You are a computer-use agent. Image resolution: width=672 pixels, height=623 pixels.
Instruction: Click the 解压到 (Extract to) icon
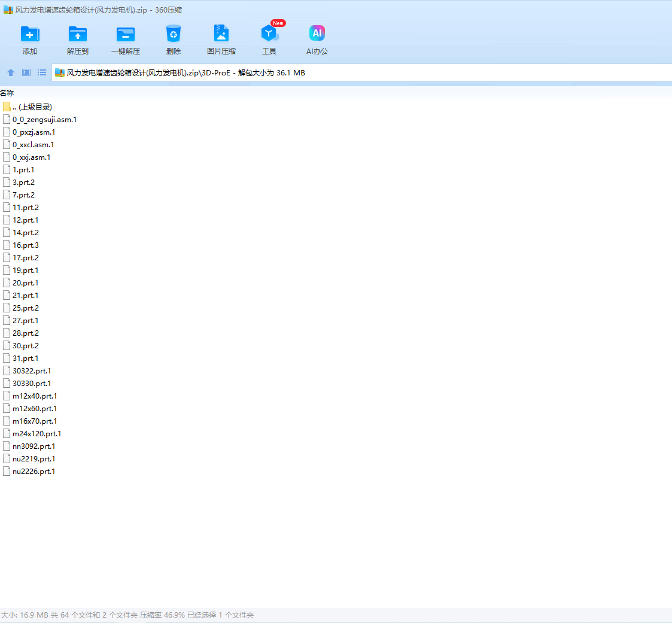78,34
